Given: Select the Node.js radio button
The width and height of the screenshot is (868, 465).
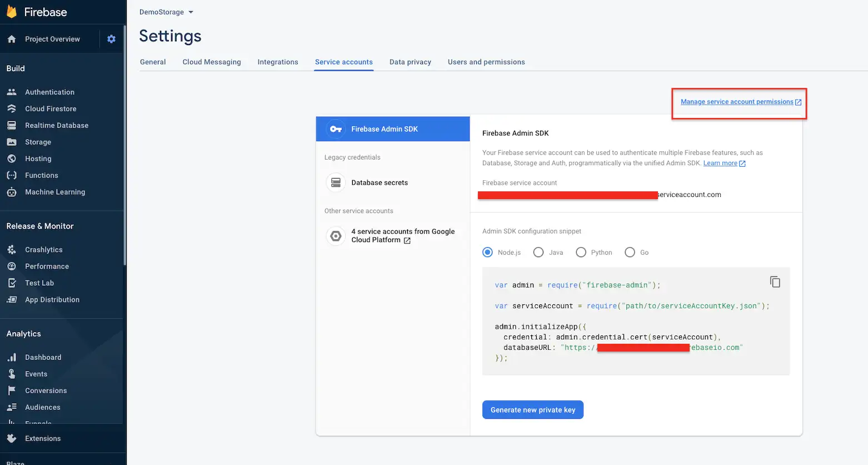Looking at the screenshot, I should pos(488,253).
